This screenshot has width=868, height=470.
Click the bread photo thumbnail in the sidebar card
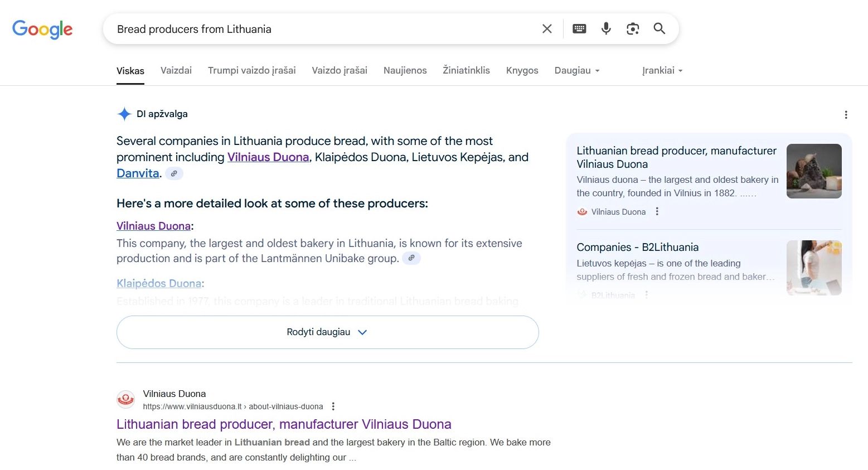pos(814,171)
